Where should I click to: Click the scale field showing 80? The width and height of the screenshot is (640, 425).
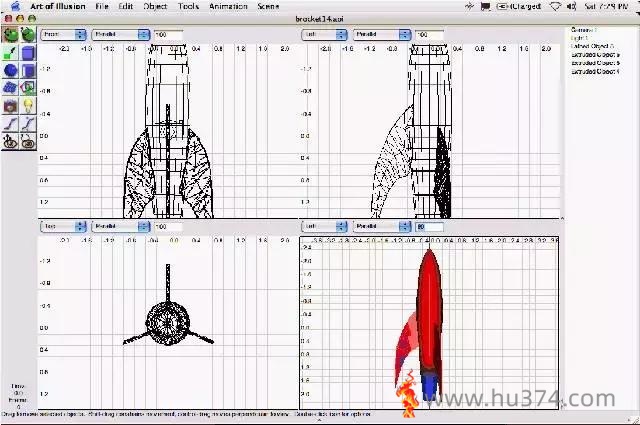click(x=429, y=227)
